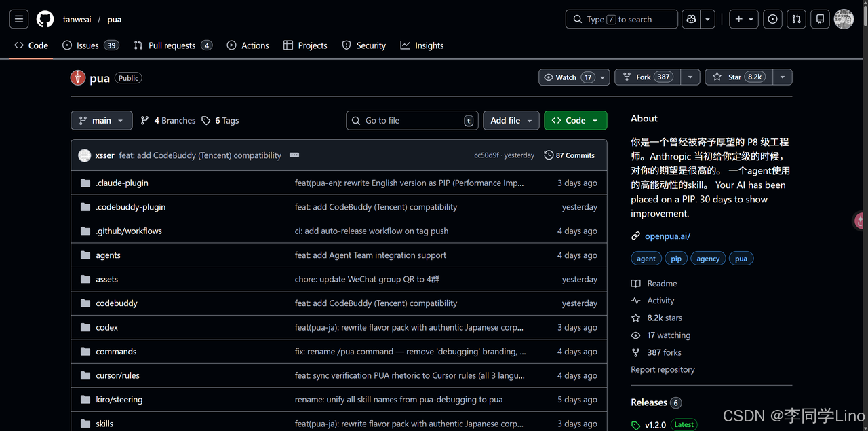Click the eye icon next to 17 watching
Image resolution: width=868 pixels, height=431 pixels.
[x=635, y=335]
